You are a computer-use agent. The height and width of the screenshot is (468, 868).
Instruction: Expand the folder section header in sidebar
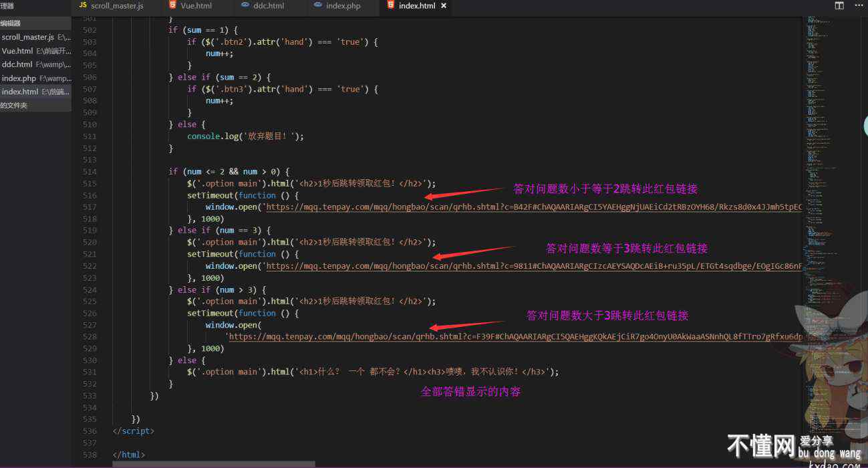(35, 106)
